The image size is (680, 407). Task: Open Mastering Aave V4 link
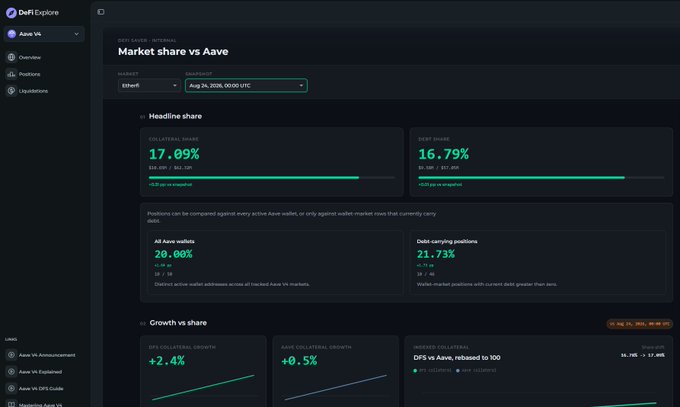tap(40, 404)
